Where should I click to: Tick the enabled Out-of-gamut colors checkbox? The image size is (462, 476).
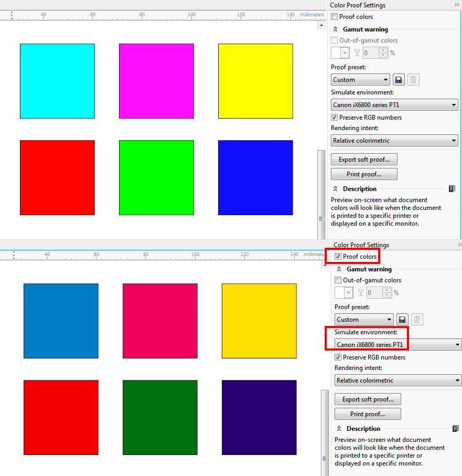point(338,280)
